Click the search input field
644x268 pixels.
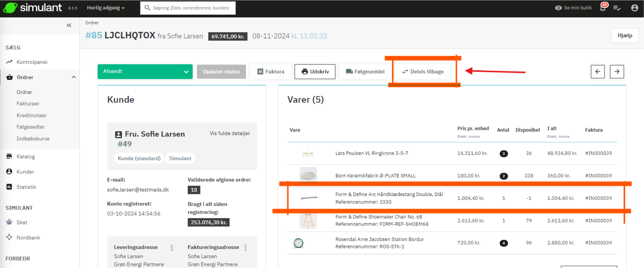coord(191,8)
